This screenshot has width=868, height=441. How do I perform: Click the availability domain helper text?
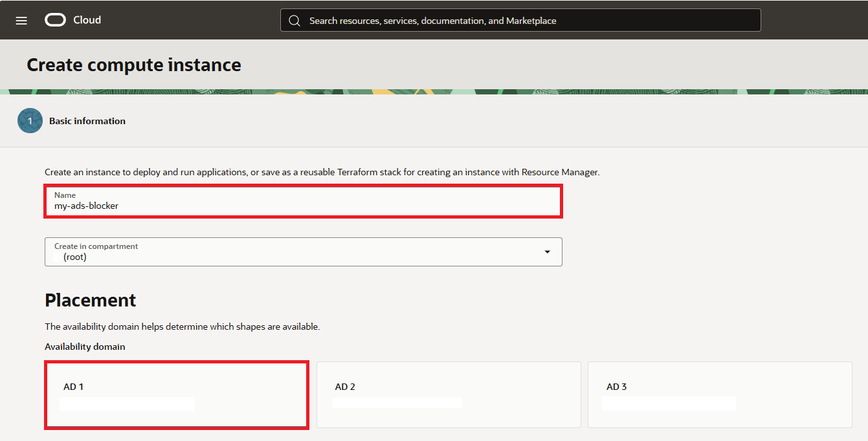(x=182, y=327)
